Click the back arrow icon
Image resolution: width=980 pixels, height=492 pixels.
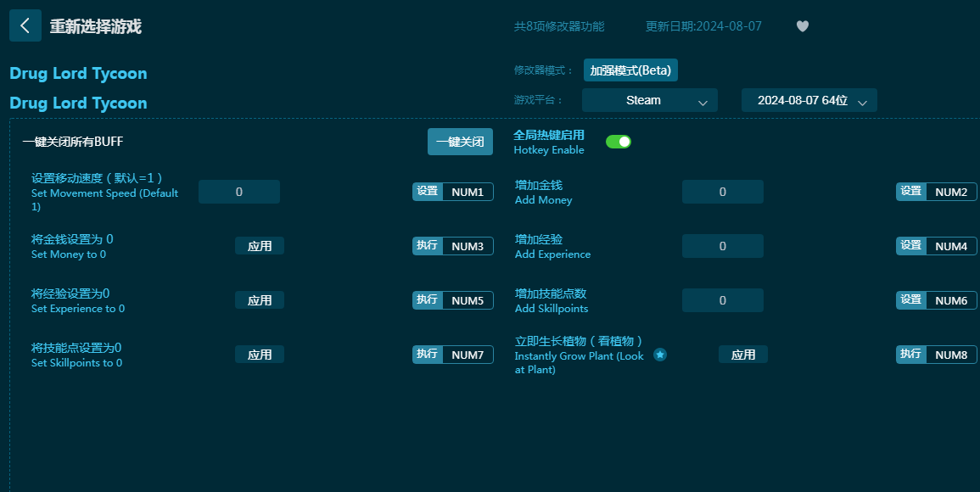coord(25,25)
